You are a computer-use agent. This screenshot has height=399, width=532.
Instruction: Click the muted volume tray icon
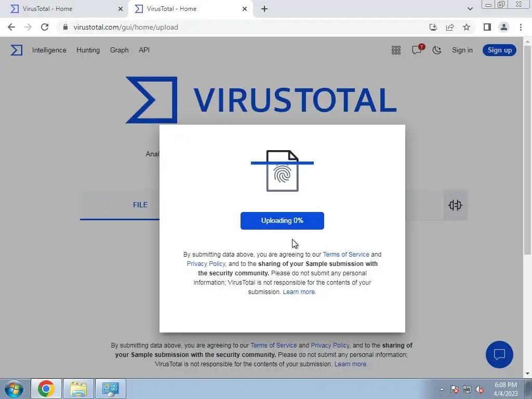[x=480, y=390]
